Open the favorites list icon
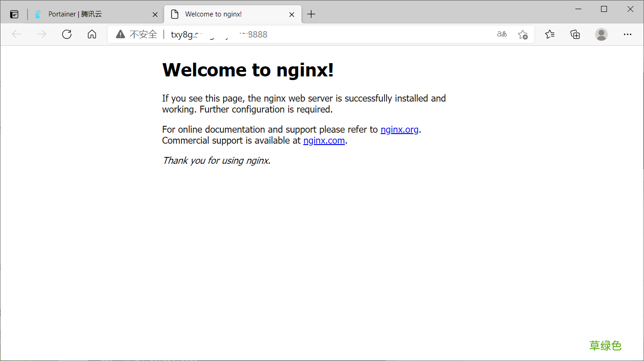644x361 pixels. [x=550, y=34]
